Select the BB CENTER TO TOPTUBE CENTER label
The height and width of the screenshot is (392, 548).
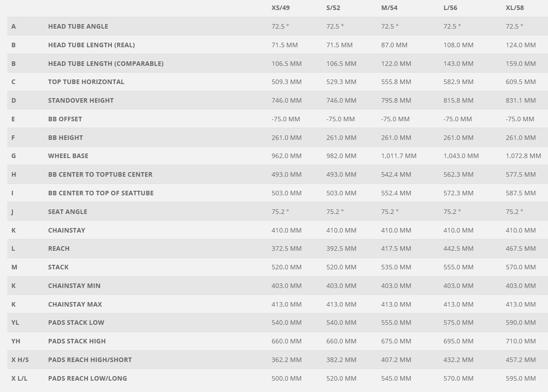click(101, 174)
